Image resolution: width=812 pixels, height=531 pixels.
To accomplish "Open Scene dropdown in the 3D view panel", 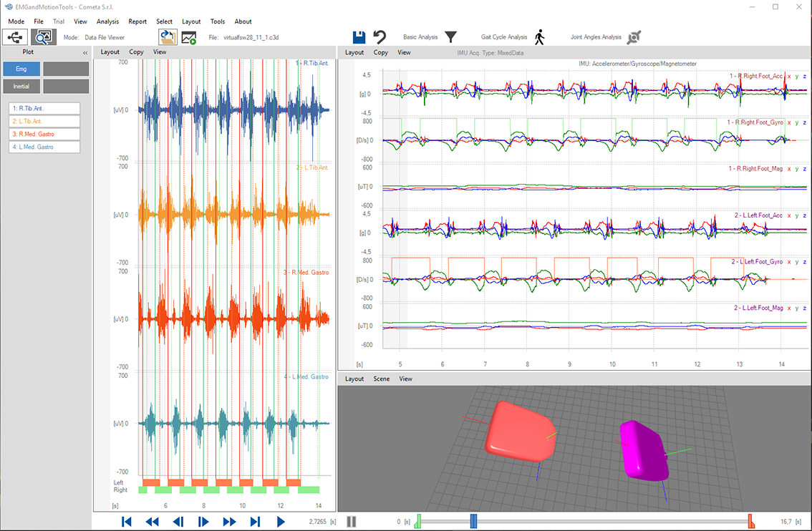I will pyautogui.click(x=381, y=379).
